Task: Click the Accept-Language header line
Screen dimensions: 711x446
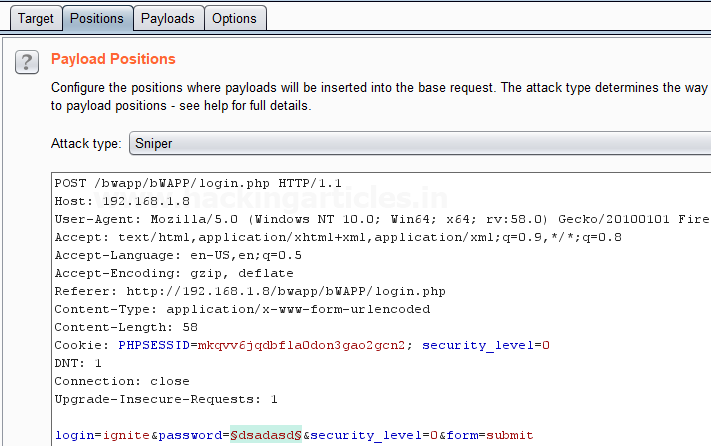Action: point(178,256)
